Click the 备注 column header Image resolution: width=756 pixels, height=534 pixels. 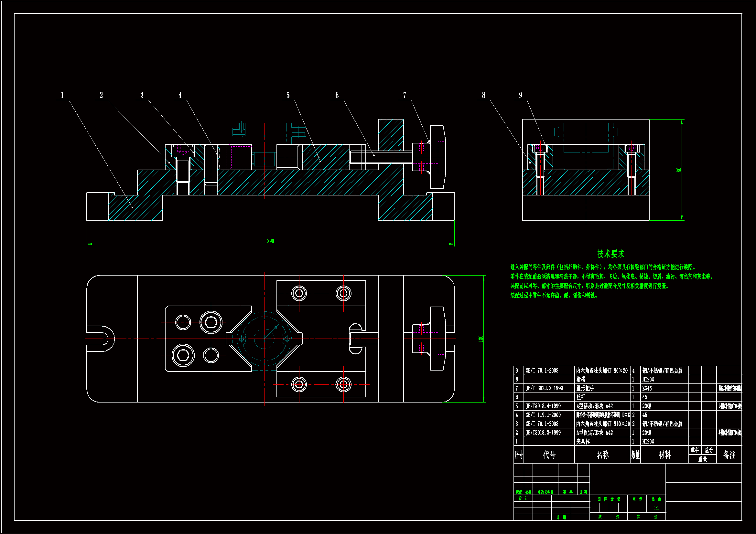pyautogui.click(x=729, y=455)
